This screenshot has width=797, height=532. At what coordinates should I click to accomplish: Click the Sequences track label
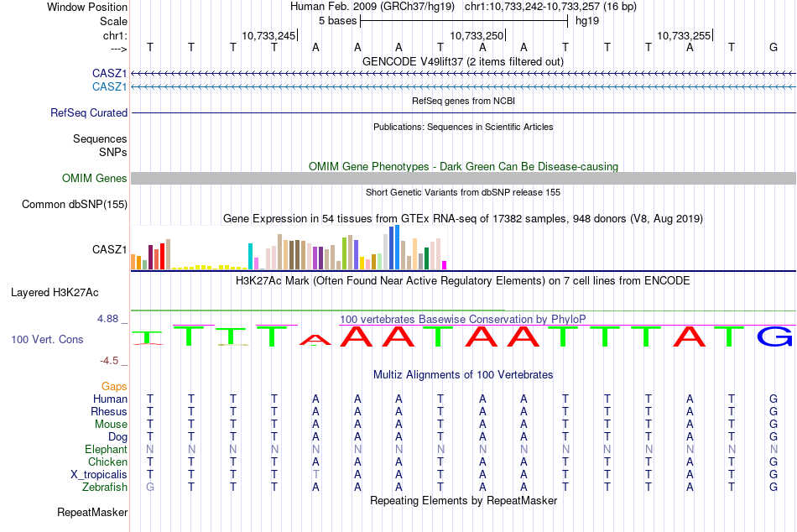coord(100,138)
